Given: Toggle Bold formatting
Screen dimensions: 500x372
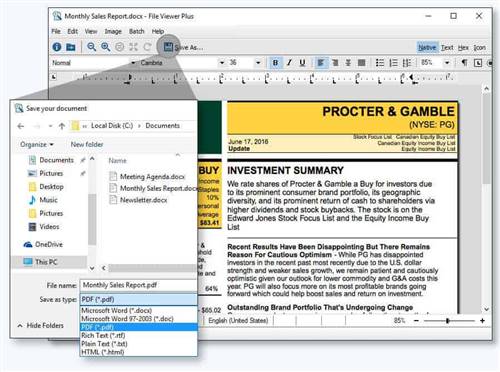Looking at the screenshot, I should point(275,63).
